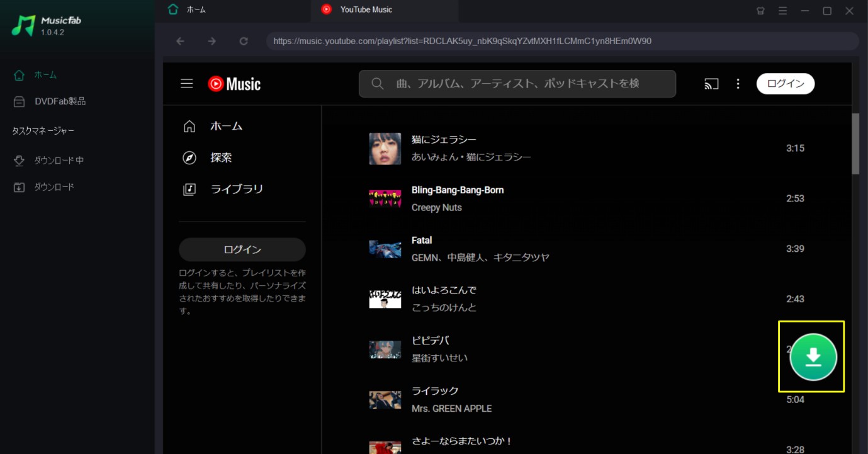Open artist link 星街すいせい

point(439,358)
